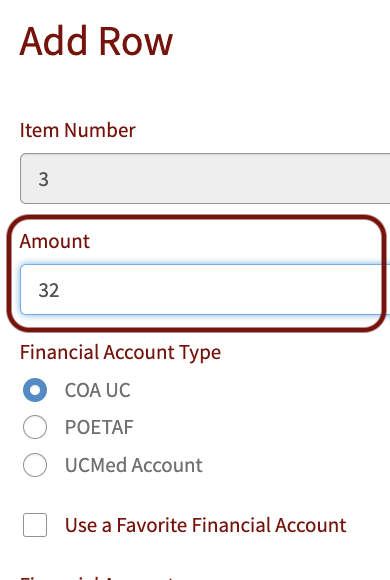Click the COA UC label text
Image resolution: width=390 pixels, height=580 pixels.
pyautogui.click(x=98, y=390)
